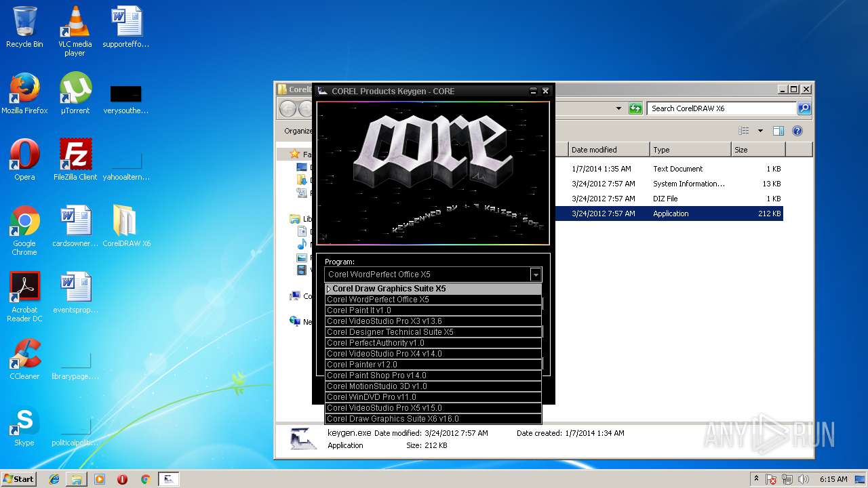
Task: Select the eventsprop Word document icon
Action: coord(75,292)
